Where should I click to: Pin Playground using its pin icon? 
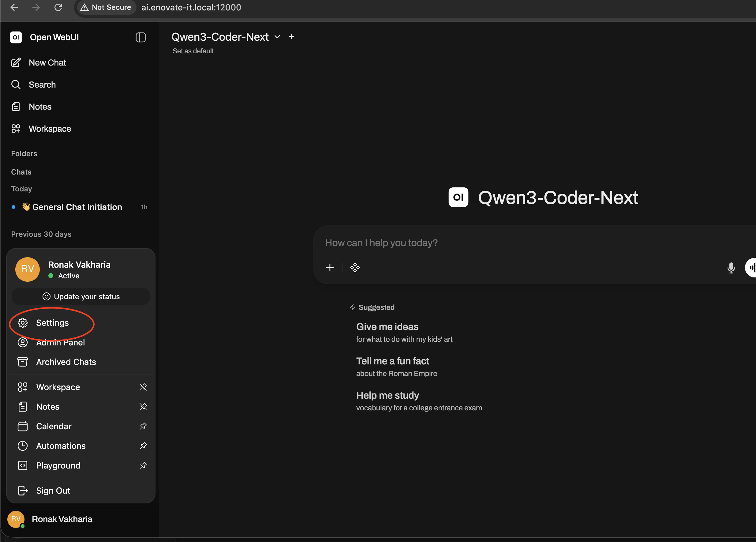143,465
